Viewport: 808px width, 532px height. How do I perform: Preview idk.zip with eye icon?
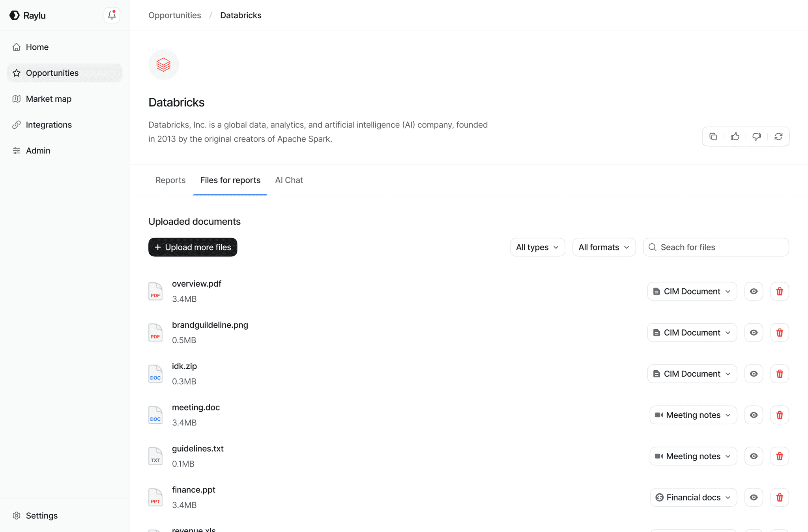[754, 374]
